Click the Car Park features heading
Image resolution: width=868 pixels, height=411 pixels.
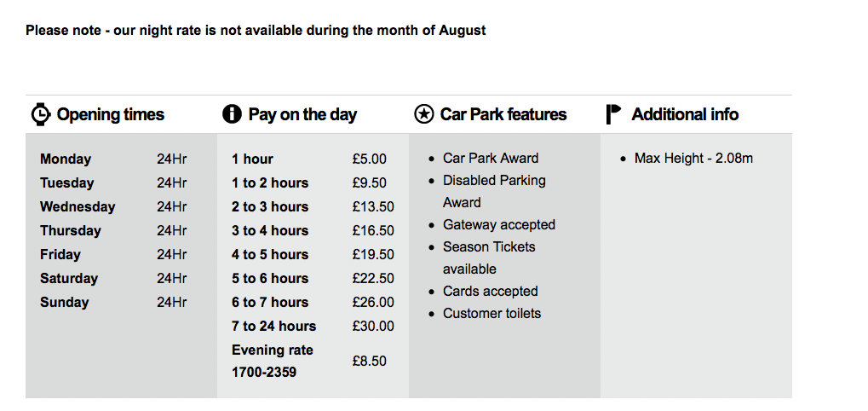[x=503, y=114]
